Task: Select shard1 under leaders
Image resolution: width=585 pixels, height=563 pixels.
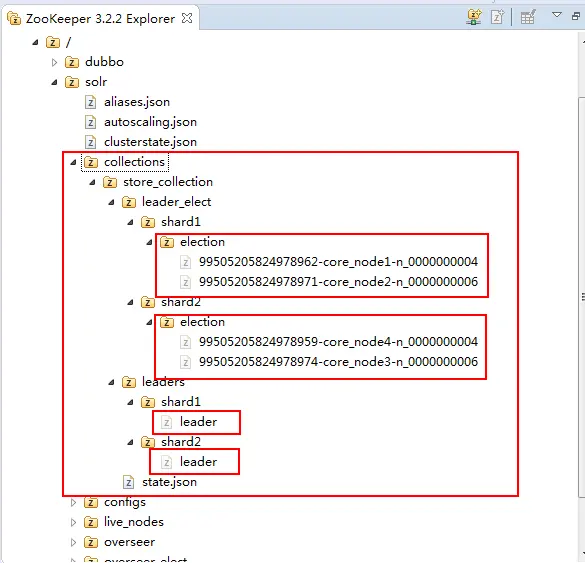Action: pyautogui.click(x=181, y=402)
